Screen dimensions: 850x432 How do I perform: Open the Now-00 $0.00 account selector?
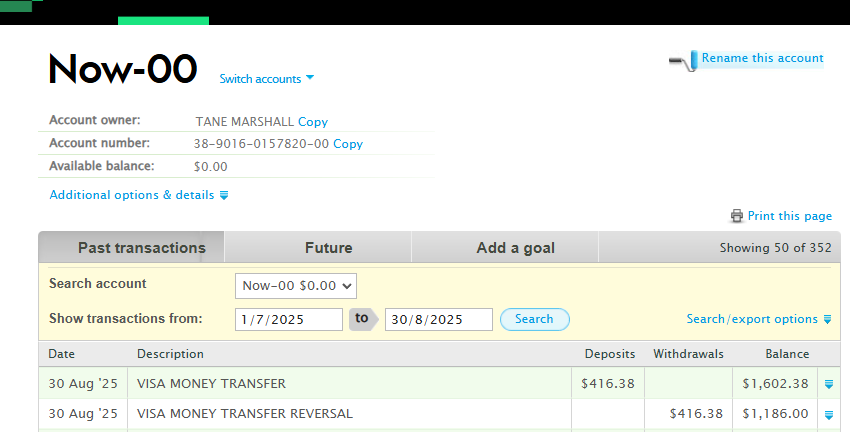click(295, 286)
